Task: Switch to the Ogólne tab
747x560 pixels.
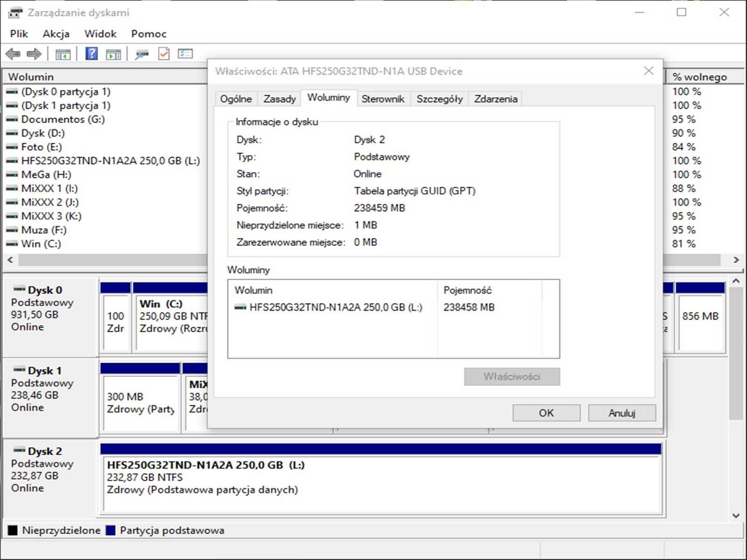Action: pyautogui.click(x=236, y=99)
